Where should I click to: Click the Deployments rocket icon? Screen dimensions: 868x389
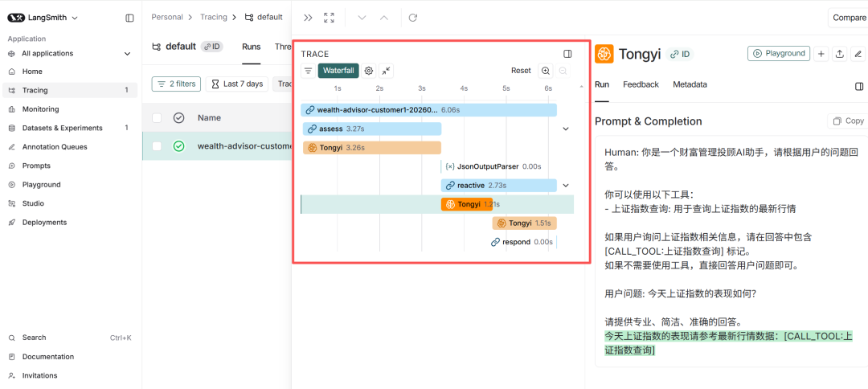click(x=12, y=223)
